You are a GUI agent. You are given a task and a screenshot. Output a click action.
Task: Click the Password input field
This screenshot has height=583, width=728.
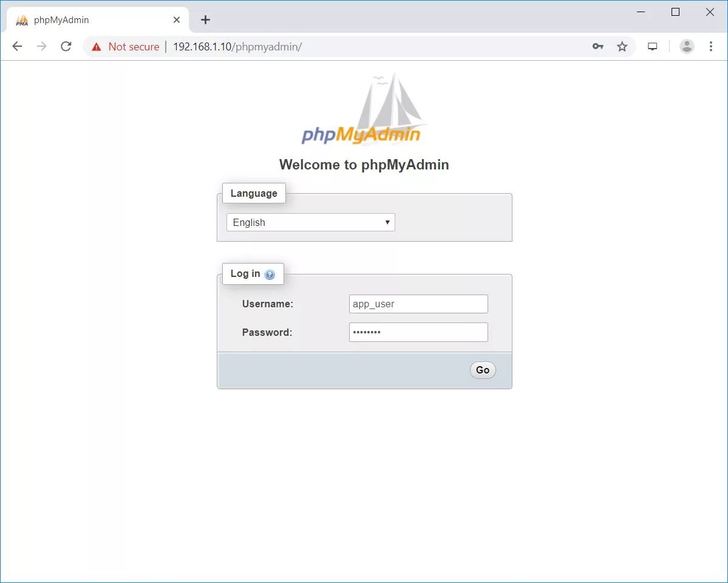[418, 332]
